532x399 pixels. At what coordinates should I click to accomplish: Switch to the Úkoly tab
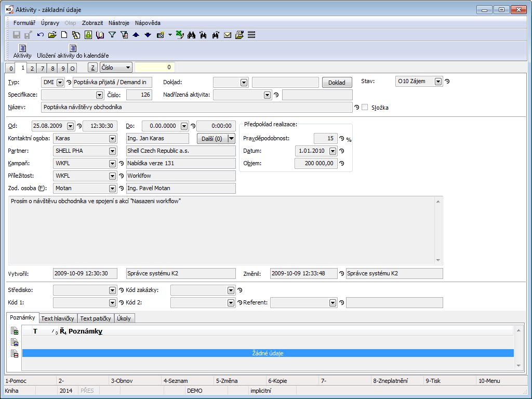[x=124, y=318]
